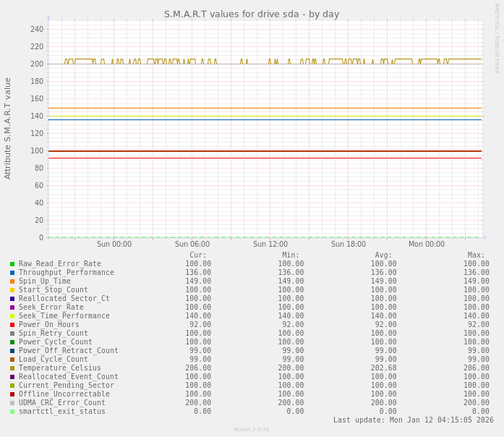The image size is (504, 437).
Task: Click the 'Sun 00:00' time axis label
Action: coord(114,245)
